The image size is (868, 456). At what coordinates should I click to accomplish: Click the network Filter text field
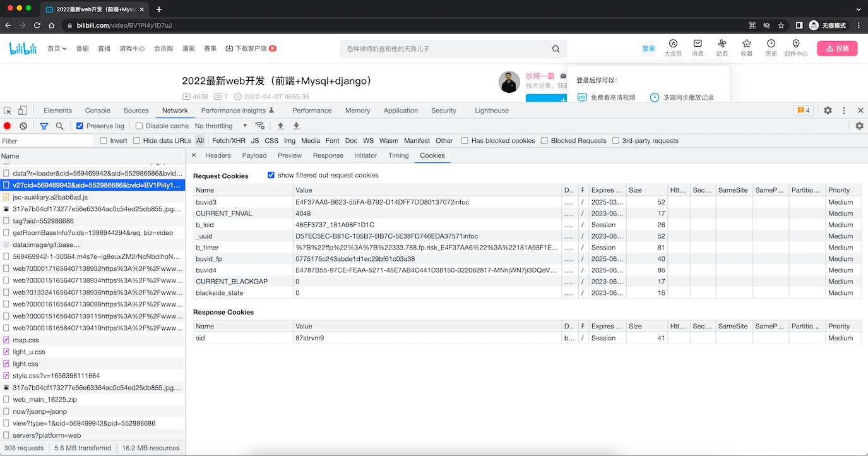coord(47,141)
